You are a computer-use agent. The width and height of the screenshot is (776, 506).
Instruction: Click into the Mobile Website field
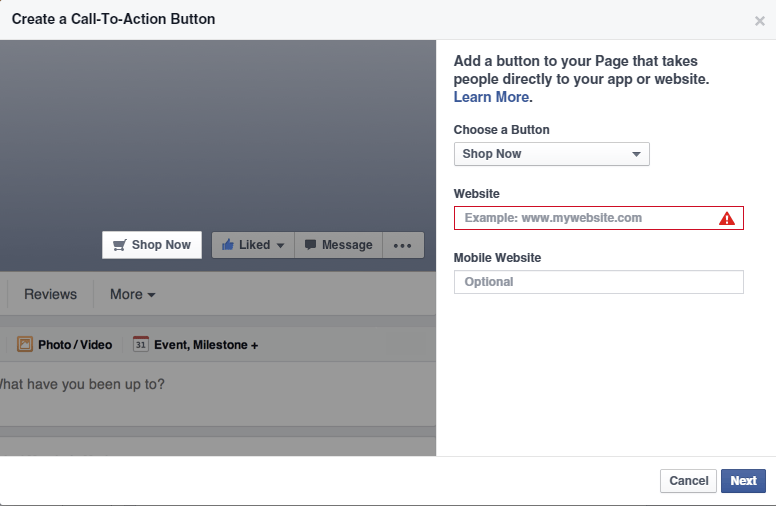598,282
